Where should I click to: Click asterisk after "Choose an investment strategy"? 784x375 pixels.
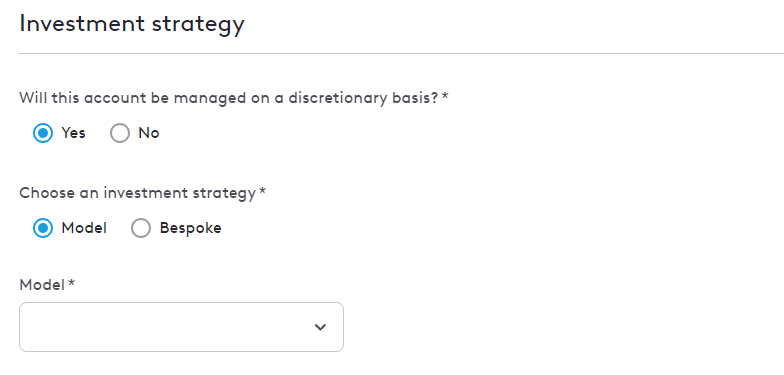click(262, 192)
